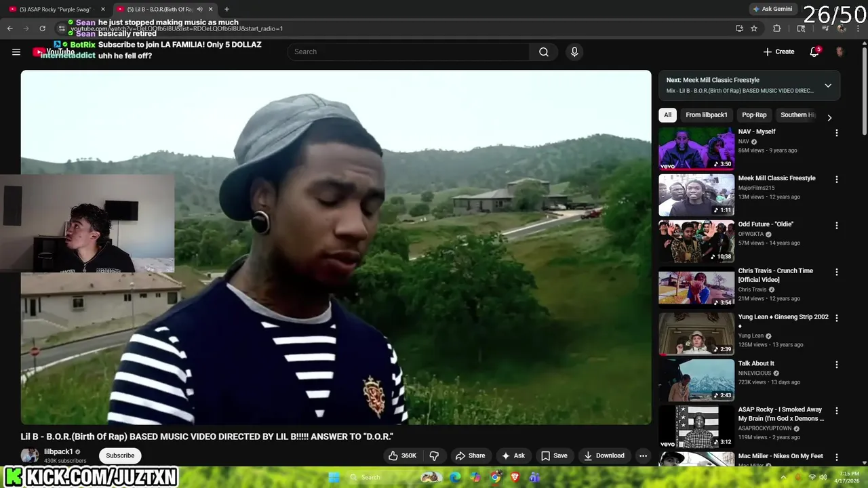This screenshot has width=868, height=488.
Task: Reload the page with refresh icon
Action: (42, 28)
